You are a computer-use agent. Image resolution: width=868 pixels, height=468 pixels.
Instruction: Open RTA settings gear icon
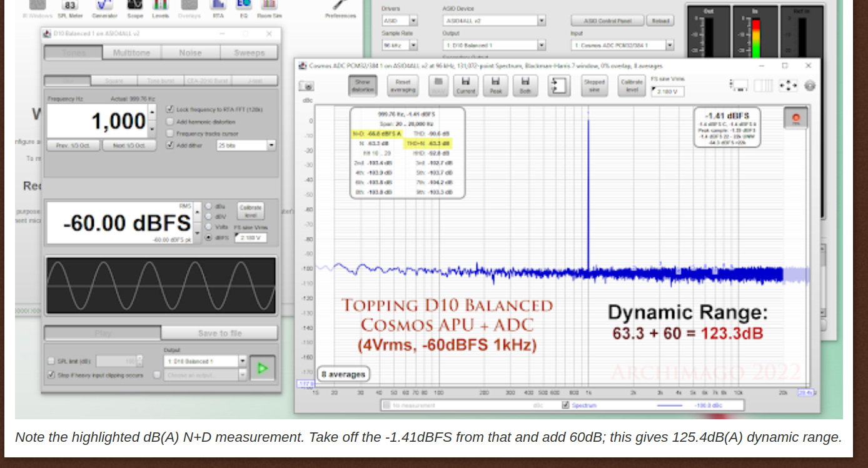click(810, 86)
